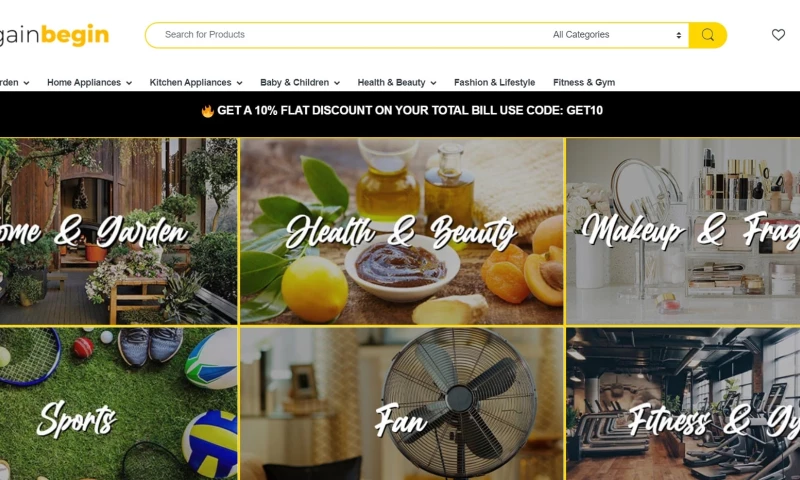Expand the Health & Beauty nav chevron

pyautogui.click(x=433, y=83)
